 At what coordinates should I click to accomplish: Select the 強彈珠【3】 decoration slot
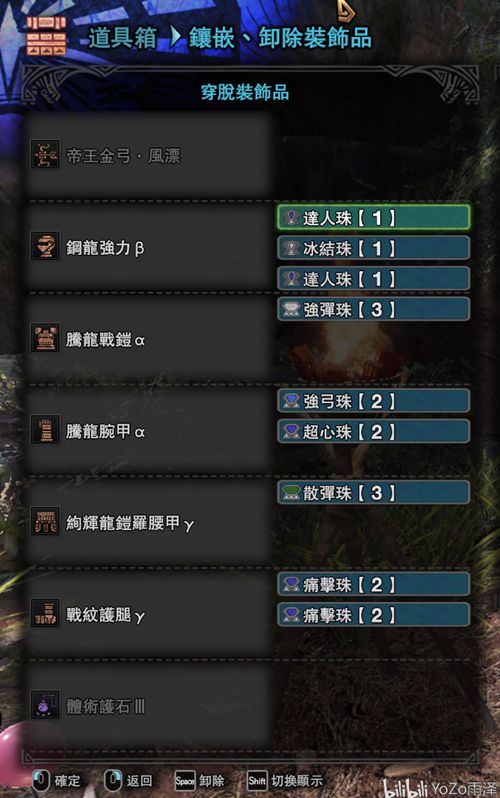tap(373, 309)
